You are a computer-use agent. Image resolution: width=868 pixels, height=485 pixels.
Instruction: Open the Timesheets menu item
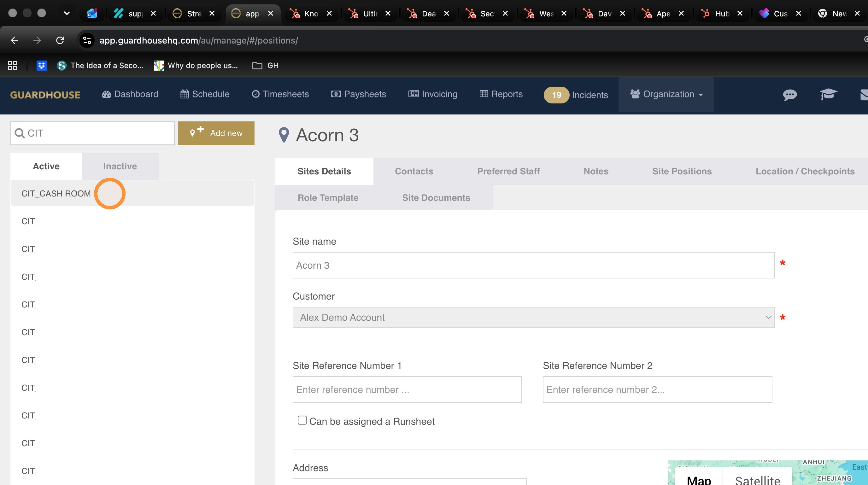(x=280, y=94)
